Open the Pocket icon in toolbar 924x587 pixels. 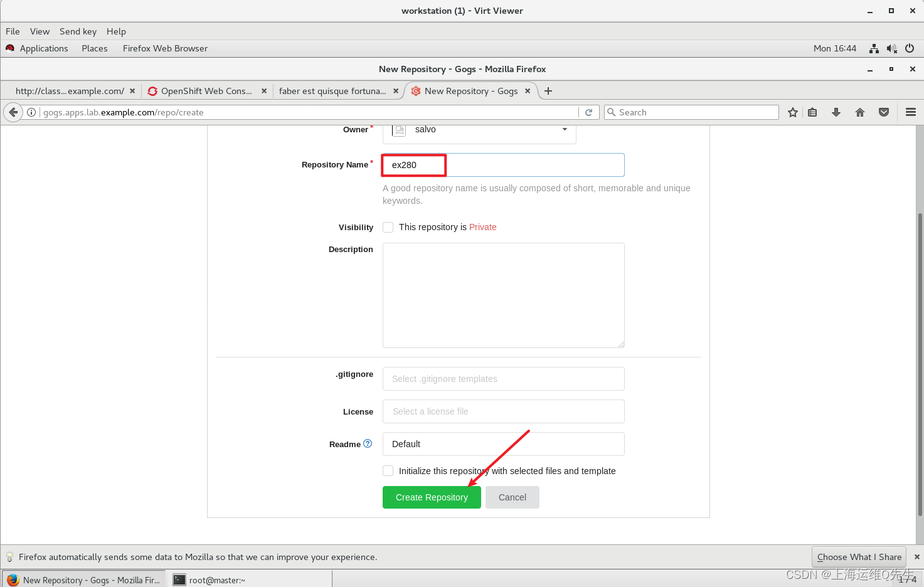tap(884, 112)
